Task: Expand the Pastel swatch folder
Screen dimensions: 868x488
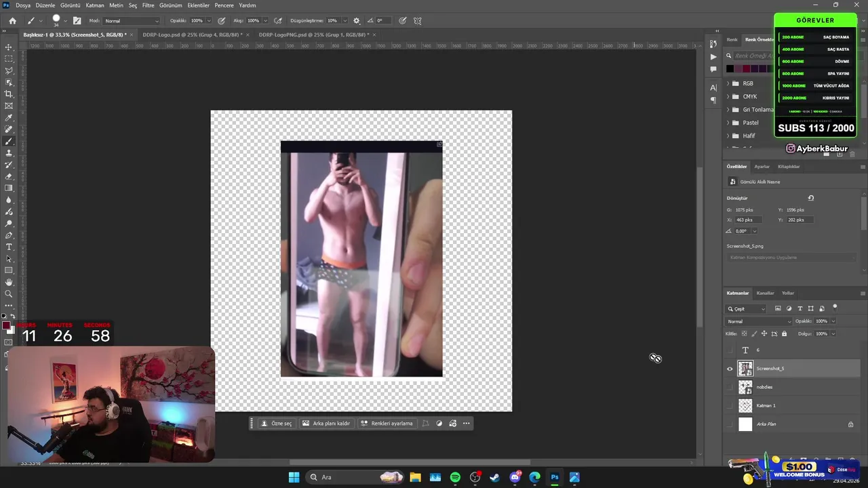Action: pos(728,123)
